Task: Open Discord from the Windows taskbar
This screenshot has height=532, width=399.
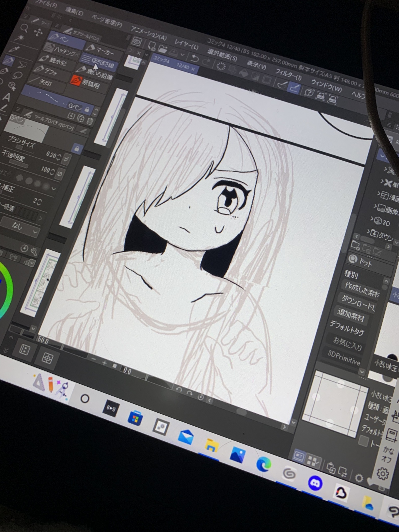Action: point(315,483)
